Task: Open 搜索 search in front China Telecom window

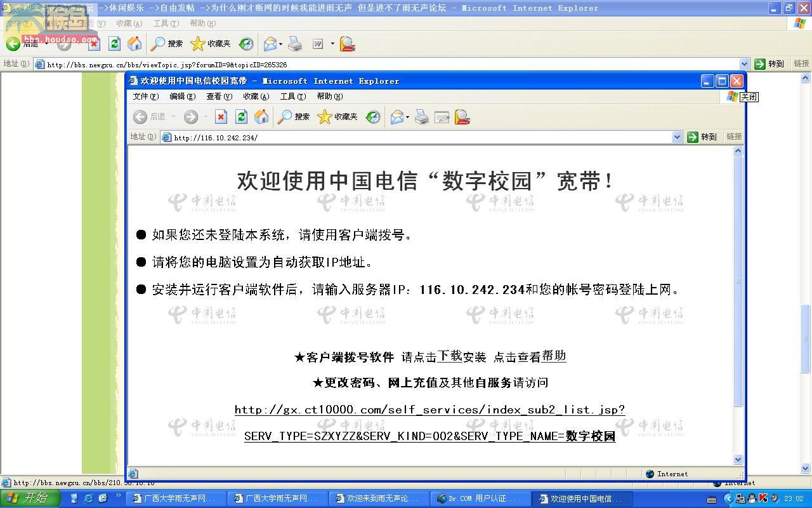Action: [x=294, y=117]
